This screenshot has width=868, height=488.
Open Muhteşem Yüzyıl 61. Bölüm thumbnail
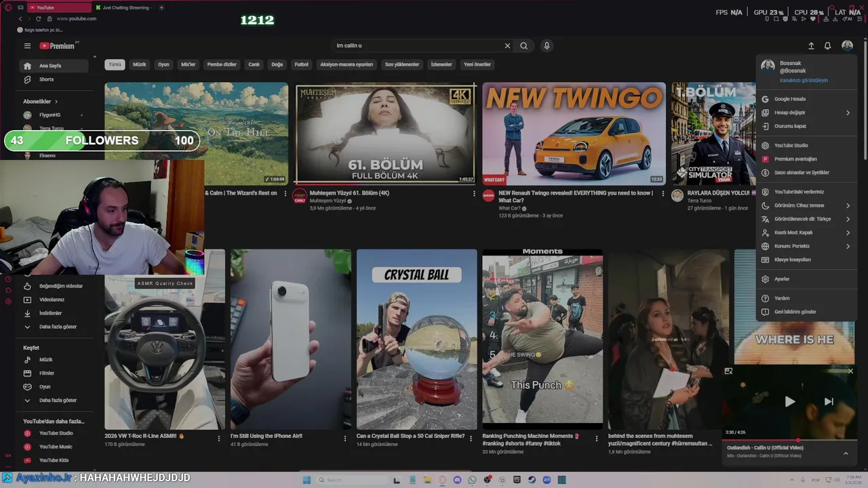[385, 134]
